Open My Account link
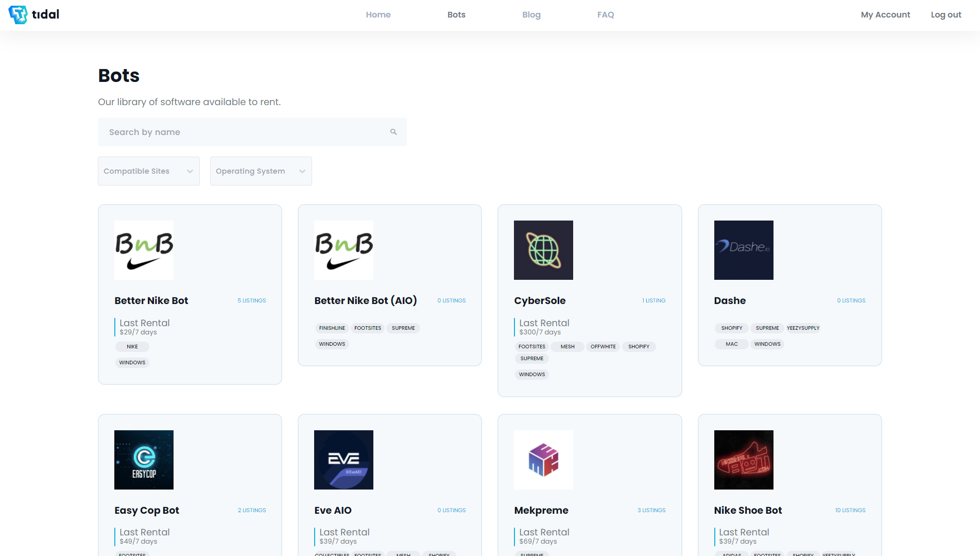Image resolution: width=980 pixels, height=556 pixels. tap(885, 15)
